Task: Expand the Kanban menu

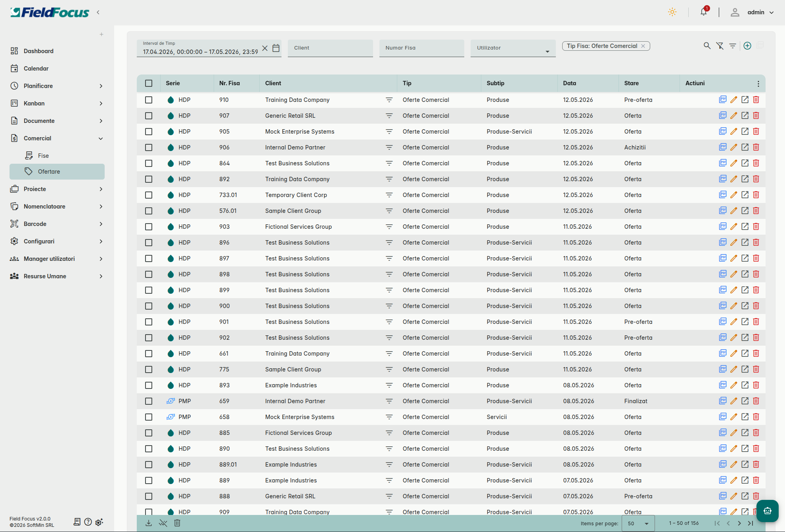Action: point(57,103)
